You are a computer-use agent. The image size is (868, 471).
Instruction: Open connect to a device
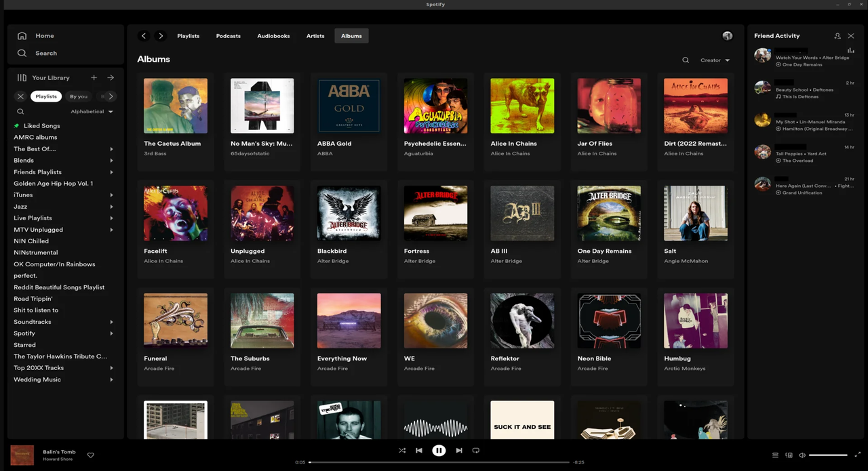(789, 455)
